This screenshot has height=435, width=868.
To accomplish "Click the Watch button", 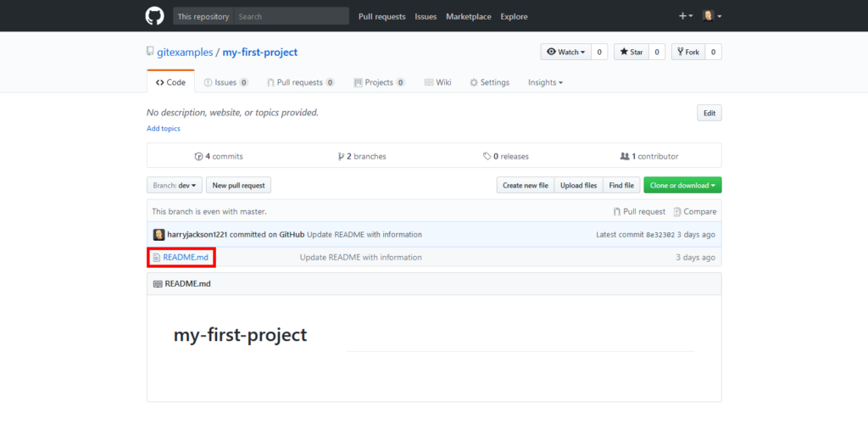I will click(x=565, y=52).
